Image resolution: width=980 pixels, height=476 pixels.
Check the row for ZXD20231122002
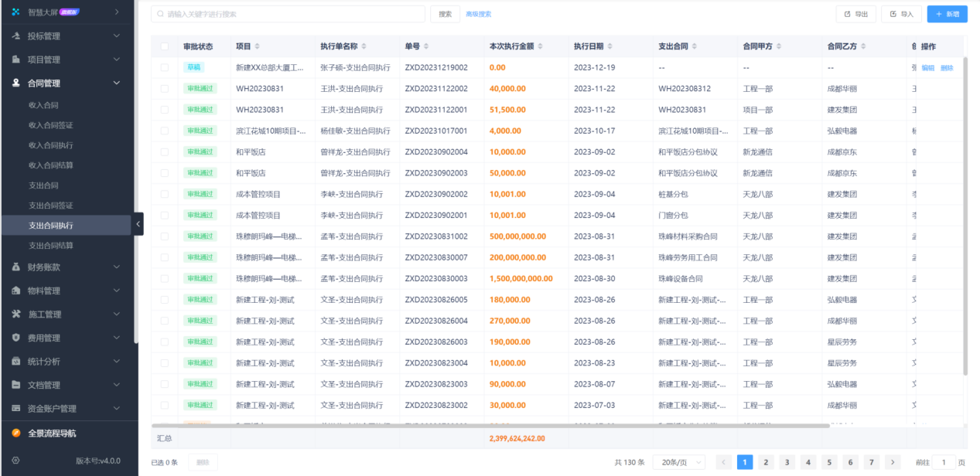coord(164,89)
